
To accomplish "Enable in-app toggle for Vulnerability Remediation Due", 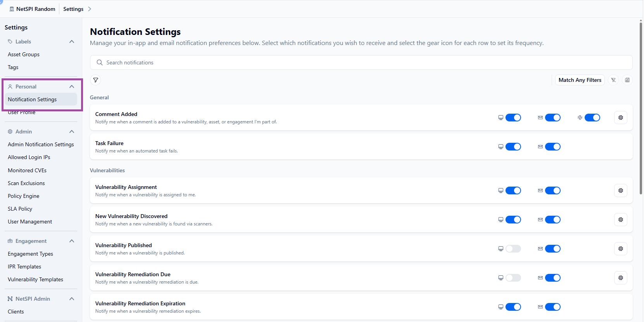I will [513, 278].
